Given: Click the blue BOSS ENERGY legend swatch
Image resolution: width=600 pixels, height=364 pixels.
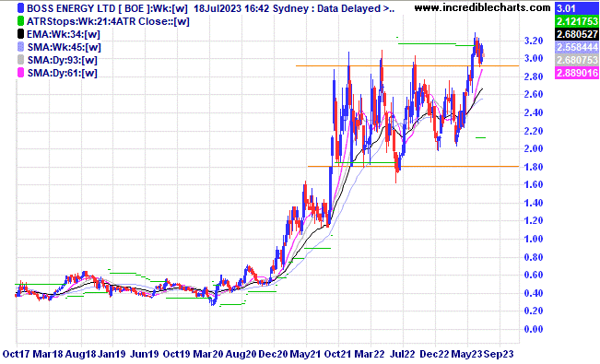Looking at the screenshot, I should (x=20, y=8).
